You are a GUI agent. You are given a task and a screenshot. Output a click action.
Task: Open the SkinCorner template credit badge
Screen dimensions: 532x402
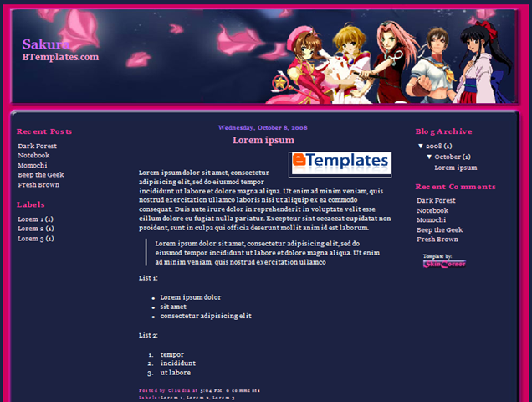444,264
